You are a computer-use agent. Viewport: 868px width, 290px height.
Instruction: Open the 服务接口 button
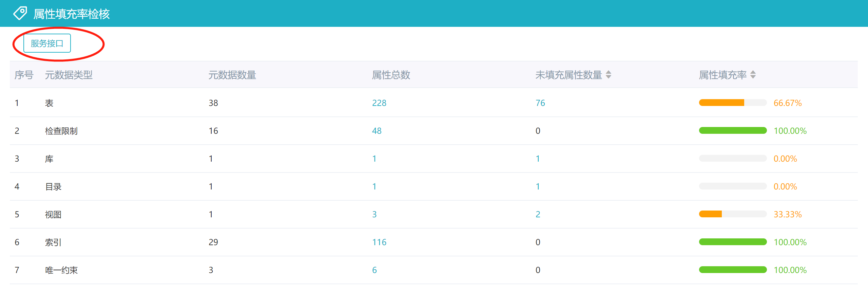pyautogui.click(x=47, y=43)
